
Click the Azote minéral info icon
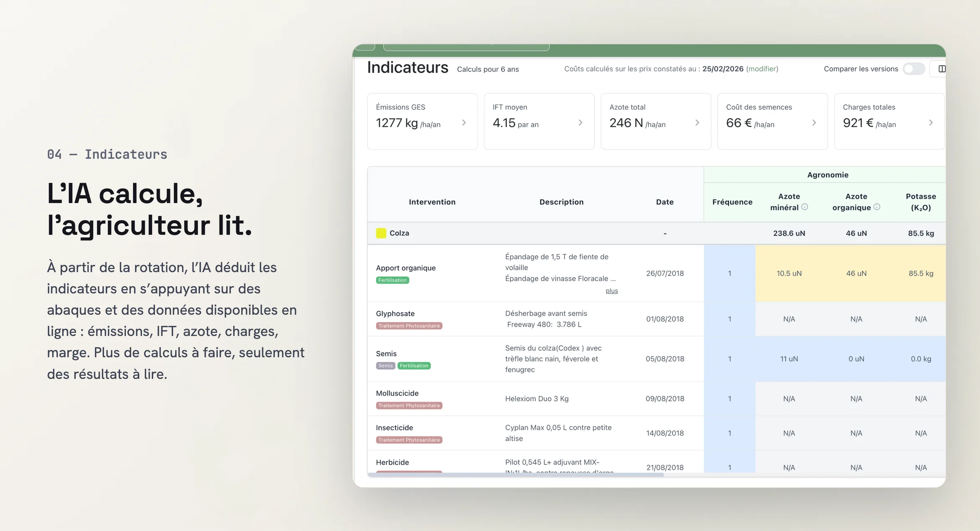click(x=805, y=207)
